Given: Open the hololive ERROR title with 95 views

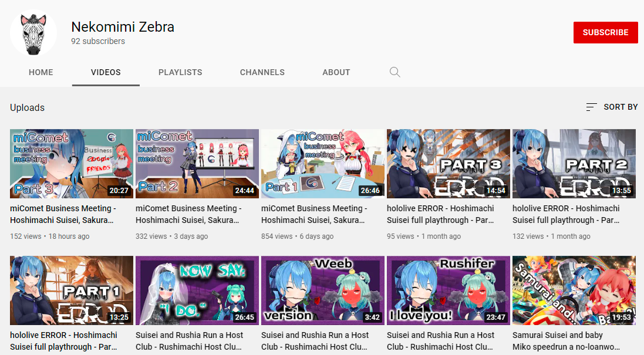Looking at the screenshot, I should pyautogui.click(x=441, y=214).
